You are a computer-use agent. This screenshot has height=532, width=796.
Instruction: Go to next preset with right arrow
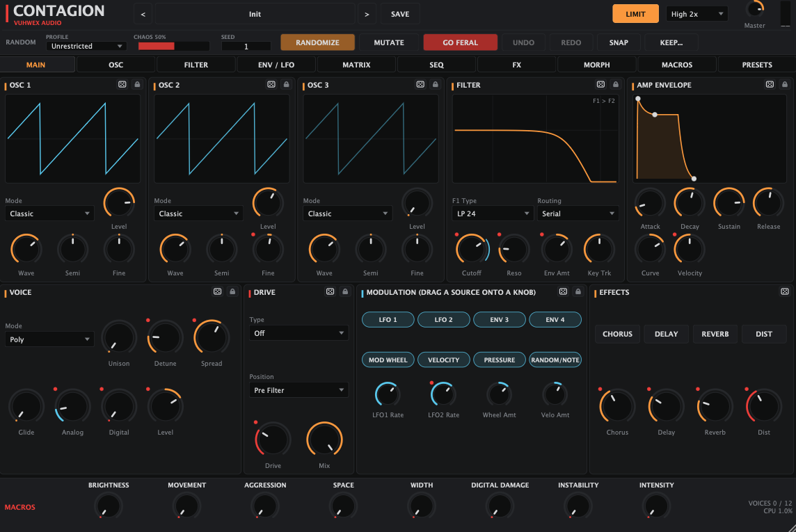pyautogui.click(x=367, y=14)
